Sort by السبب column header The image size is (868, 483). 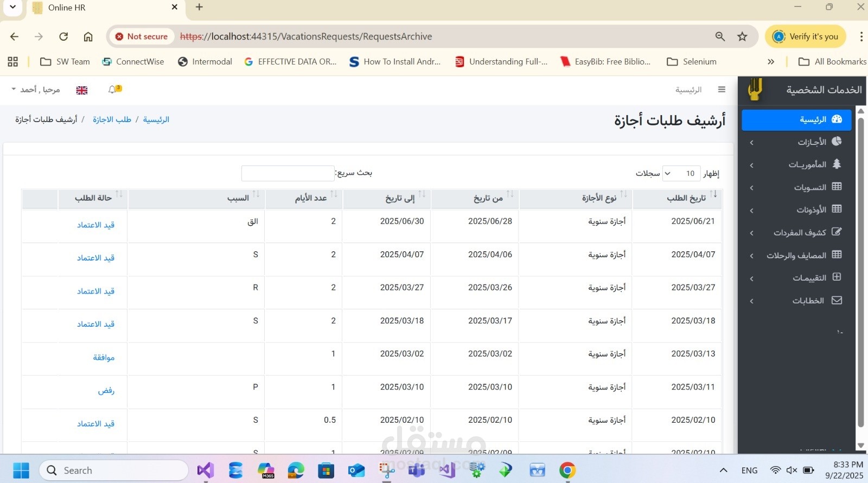[196, 199]
